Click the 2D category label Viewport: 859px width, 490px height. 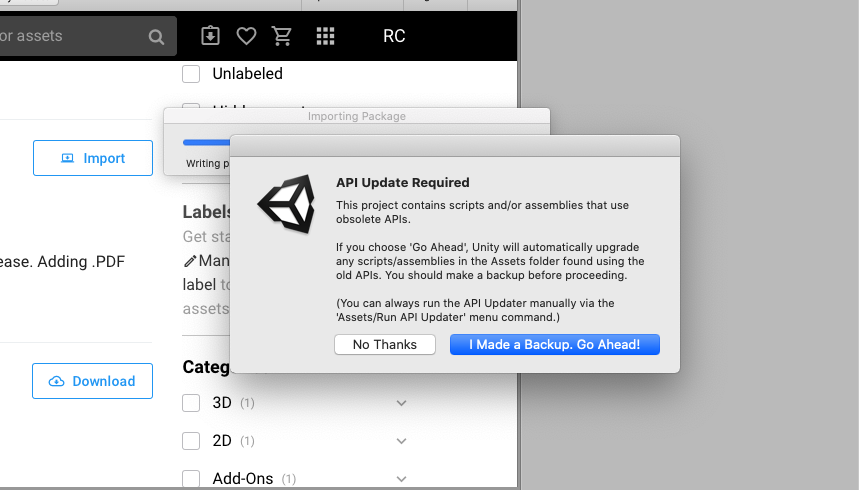(222, 441)
